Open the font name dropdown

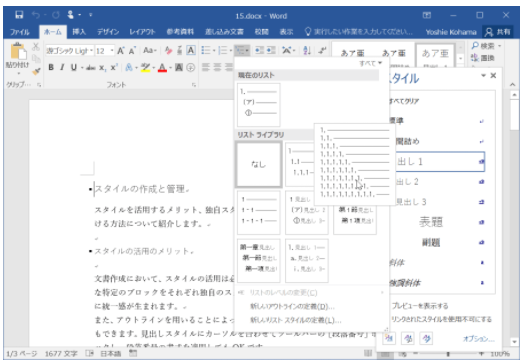(x=91, y=51)
